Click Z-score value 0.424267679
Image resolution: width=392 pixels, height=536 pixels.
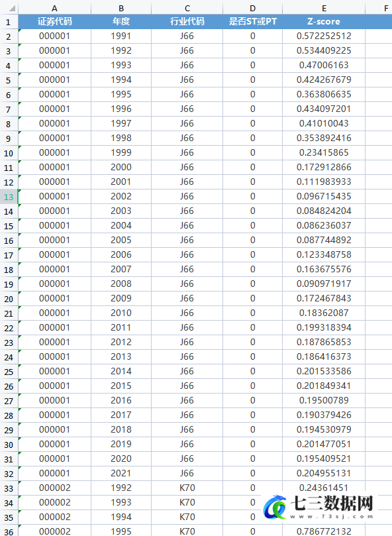(x=324, y=80)
